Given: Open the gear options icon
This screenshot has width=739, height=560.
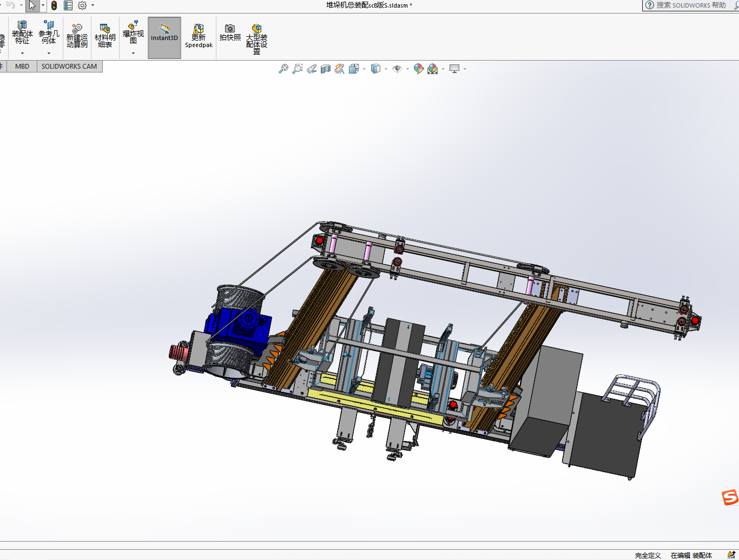Looking at the screenshot, I should pyautogui.click(x=82, y=5).
